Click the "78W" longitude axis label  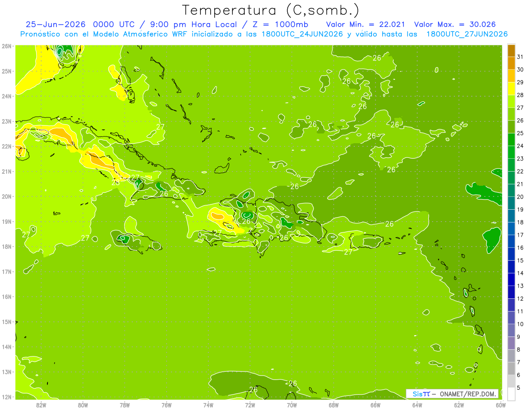(x=125, y=405)
